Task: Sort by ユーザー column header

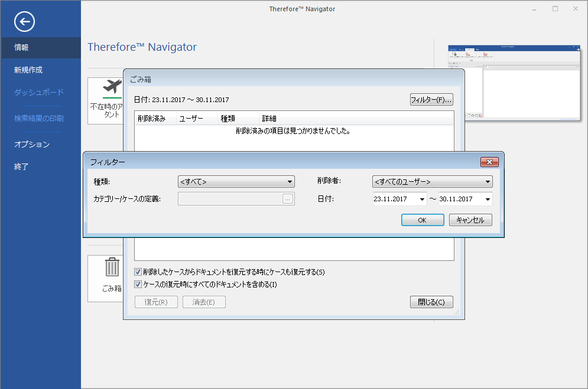Action: pyautogui.click(x=197, y=118)
